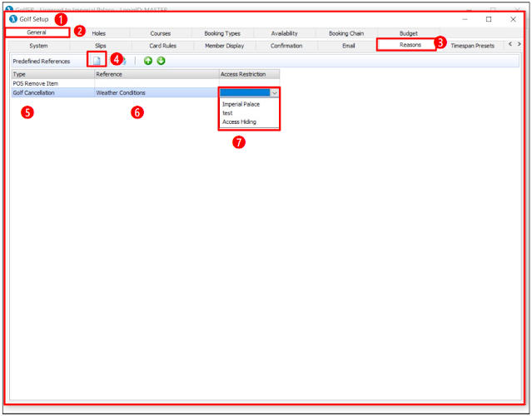This screenshot has height=416, width=532.
Task: Open the Booking Types tab
Action: coord(222,33)
